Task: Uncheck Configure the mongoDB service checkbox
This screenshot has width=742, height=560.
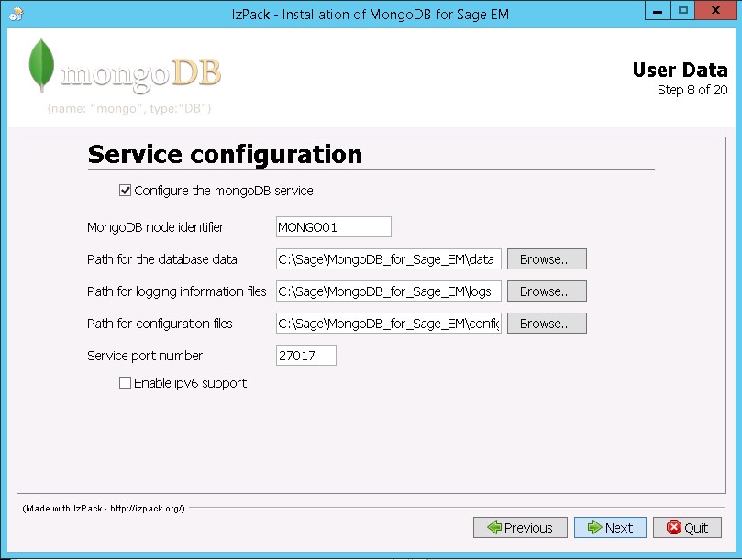Action: (125, 191)
